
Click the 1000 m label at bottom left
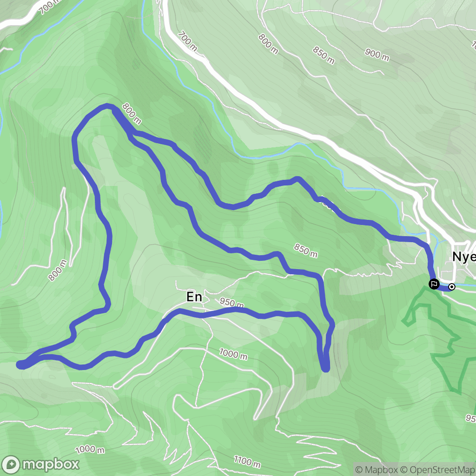click(x=90, y=450)
